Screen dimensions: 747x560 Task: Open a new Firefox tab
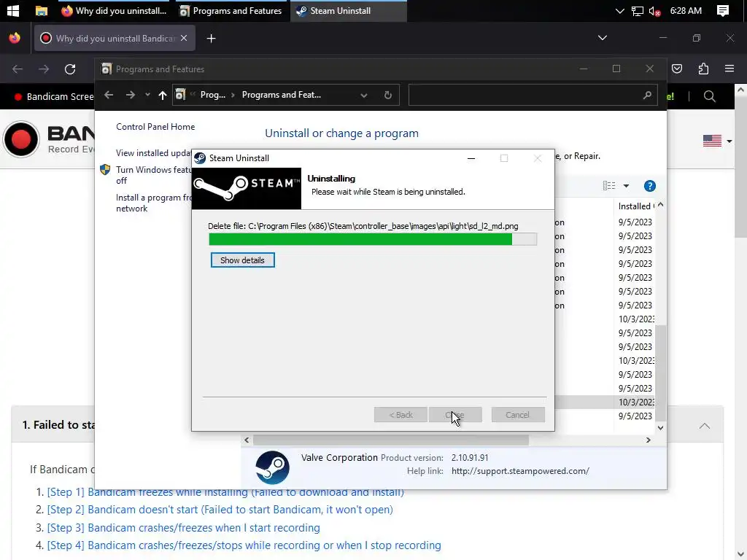211,38
